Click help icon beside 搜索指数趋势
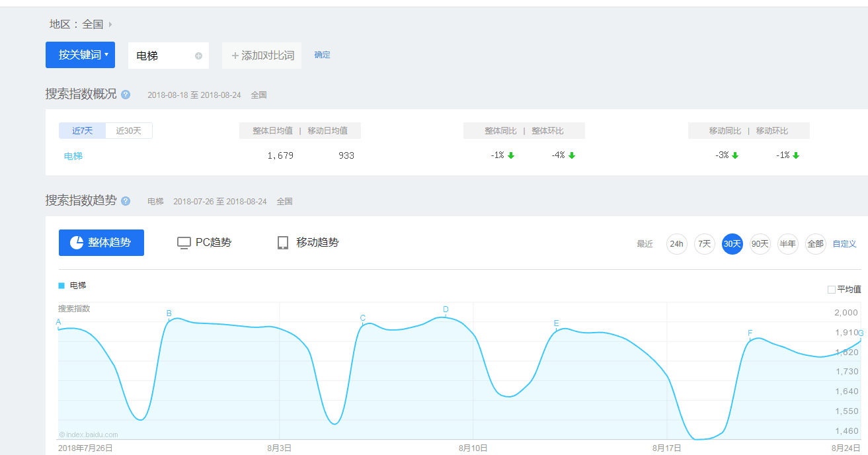 pyautogui.click(x=126, y=201)
